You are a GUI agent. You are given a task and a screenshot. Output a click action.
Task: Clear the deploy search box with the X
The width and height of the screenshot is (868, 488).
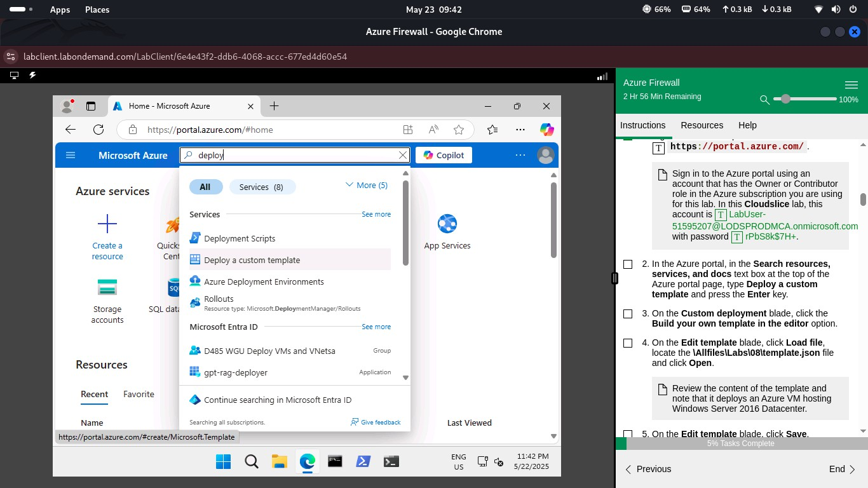click(x=403, y=155)
